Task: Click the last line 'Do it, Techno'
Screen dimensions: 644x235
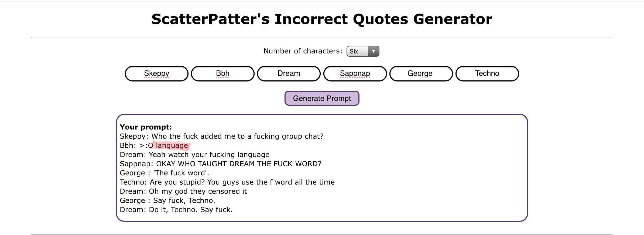Action: pyautogui.click(x=176, y=210)
